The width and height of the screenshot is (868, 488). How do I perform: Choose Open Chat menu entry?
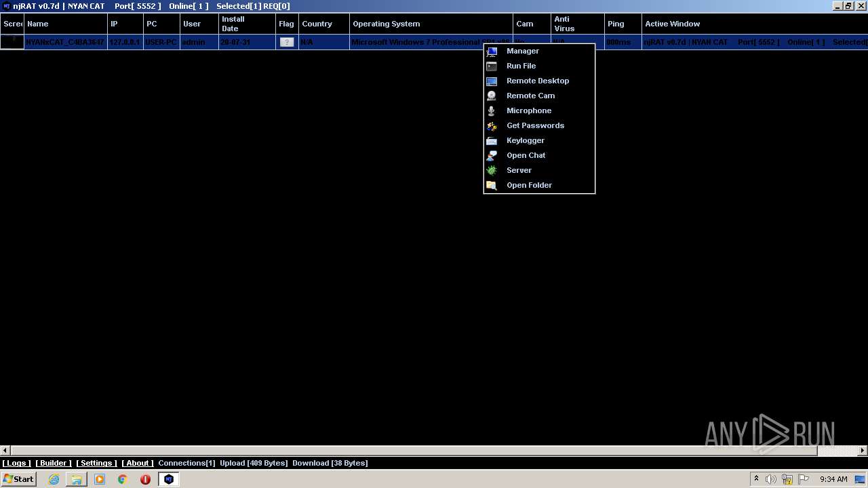coord(539,155)
